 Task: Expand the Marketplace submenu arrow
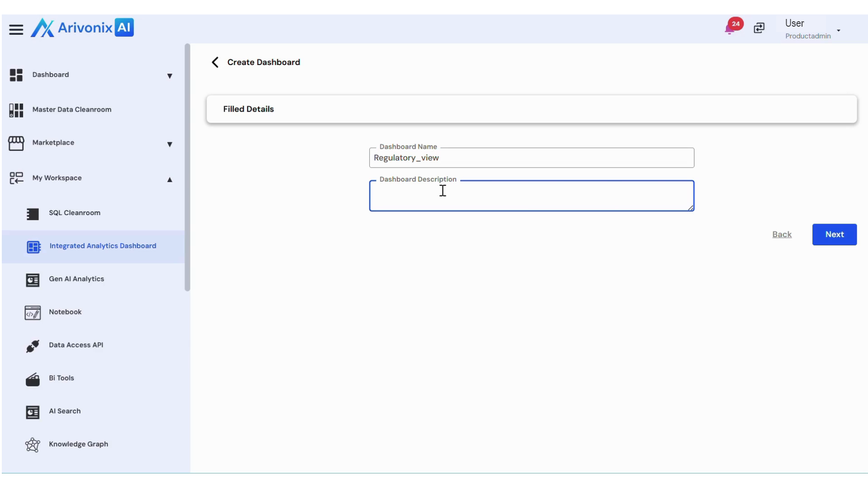(170, 144)
